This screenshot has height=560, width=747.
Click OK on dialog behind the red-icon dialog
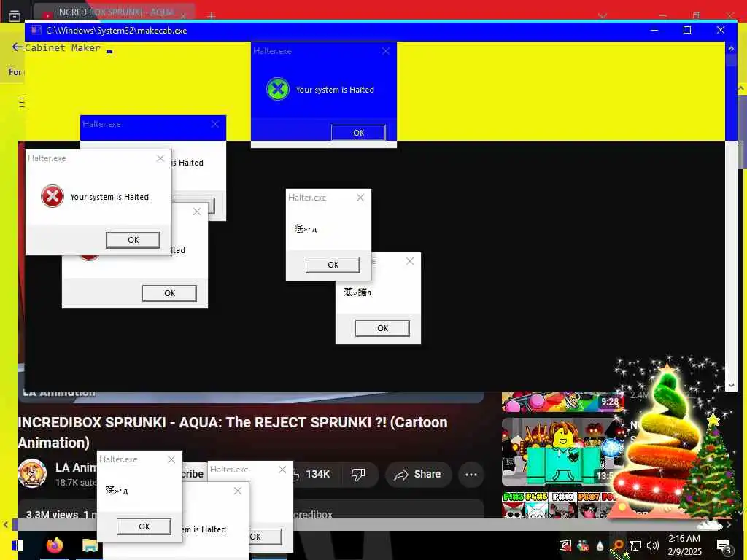pos(169,293)
